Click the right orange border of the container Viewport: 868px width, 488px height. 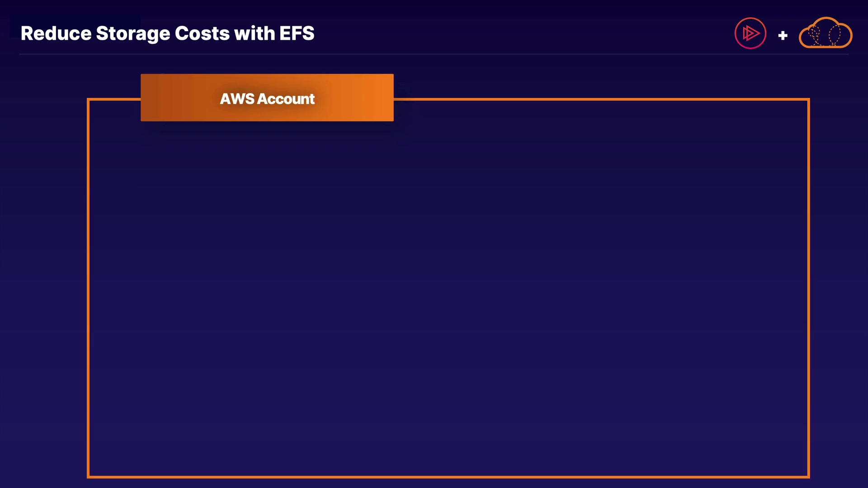click(x=808, y=289)
